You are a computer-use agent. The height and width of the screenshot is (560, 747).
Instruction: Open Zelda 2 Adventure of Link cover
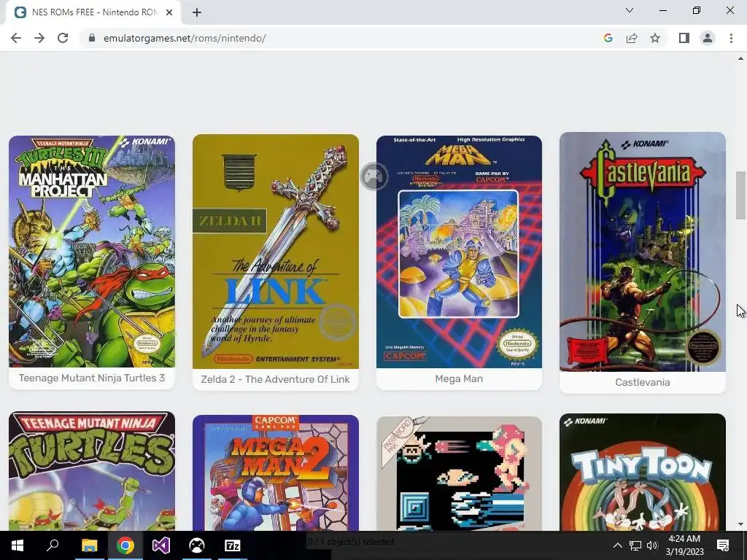click(x=275, y=252)
